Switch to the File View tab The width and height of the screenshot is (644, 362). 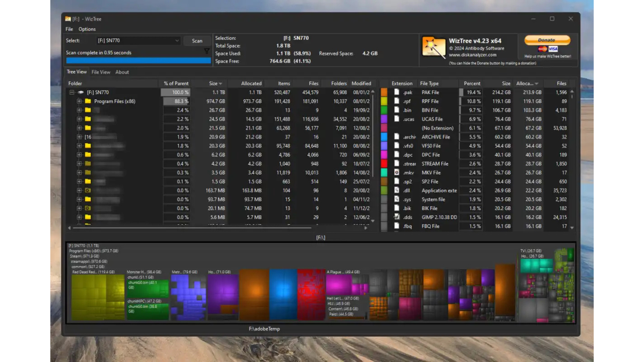[101, 72]
